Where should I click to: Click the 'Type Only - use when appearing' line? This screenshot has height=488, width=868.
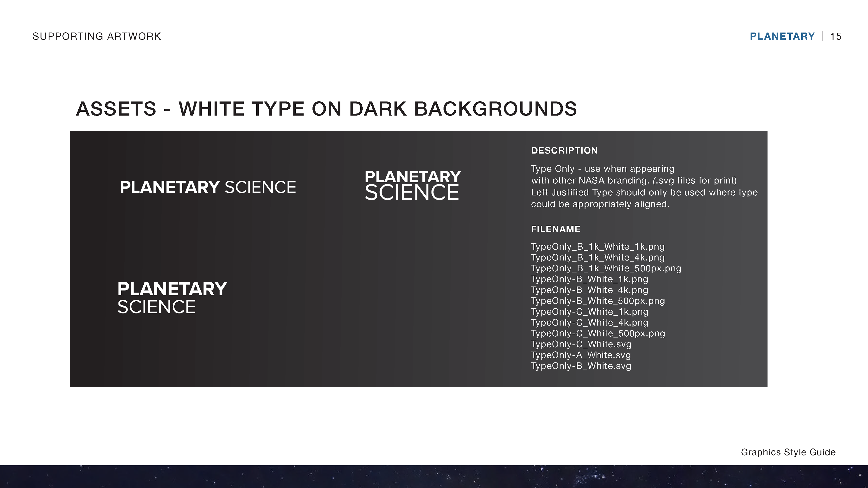(x=603, y=169)
